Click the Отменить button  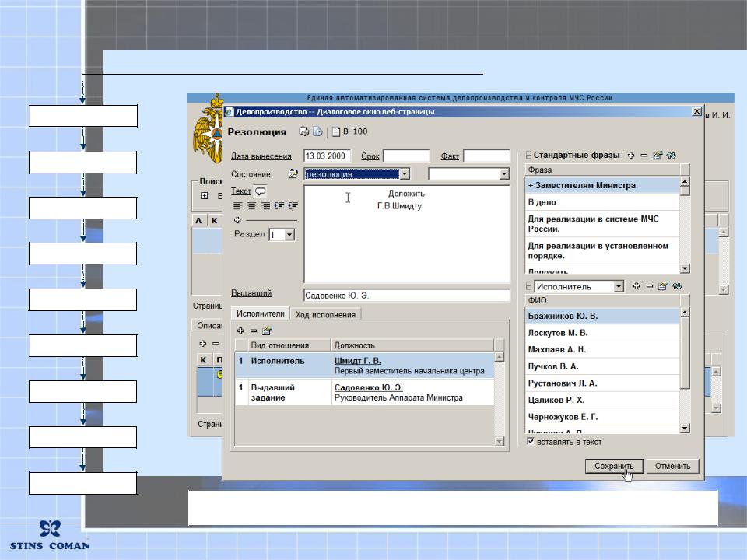(672, 466)
